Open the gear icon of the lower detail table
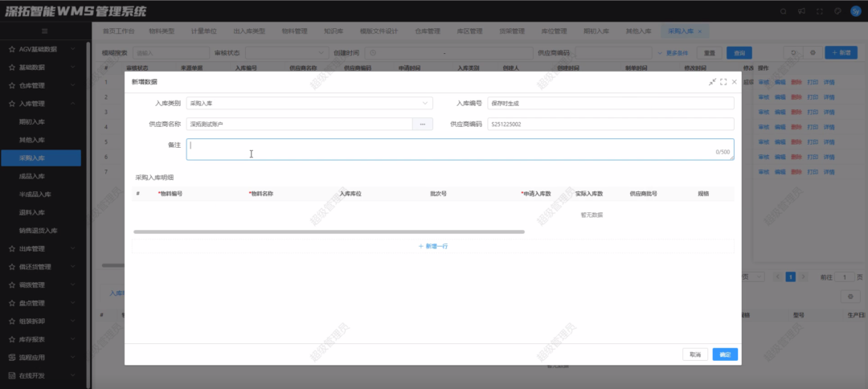This screenshot has width=868, height=389. tap(850, 297)
